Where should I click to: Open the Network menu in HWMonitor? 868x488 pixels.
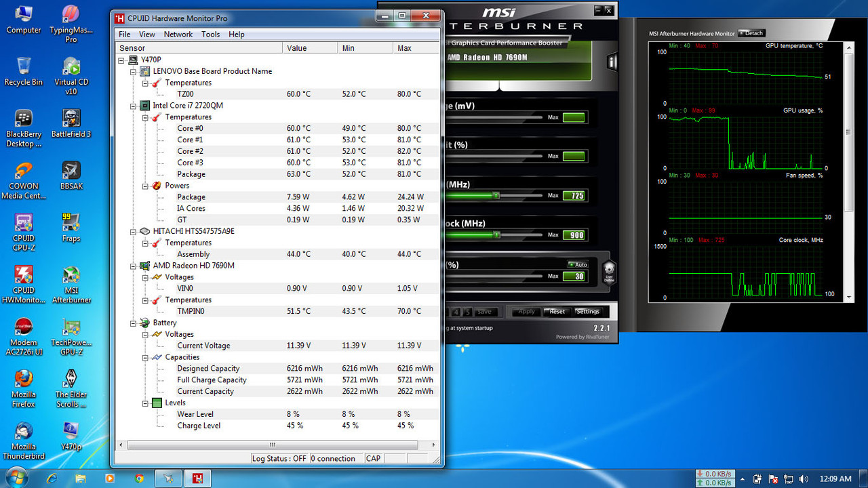coord(178,34)
